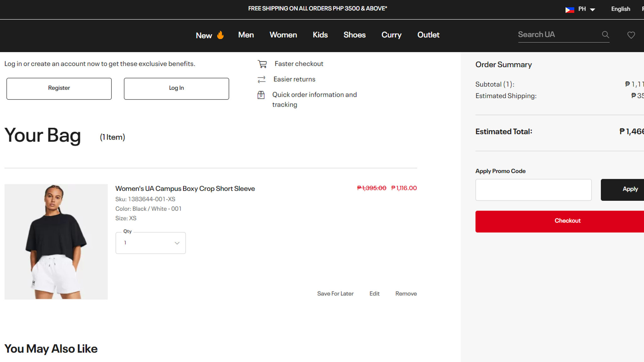Click the Philippines flag icon

[569, 9]
